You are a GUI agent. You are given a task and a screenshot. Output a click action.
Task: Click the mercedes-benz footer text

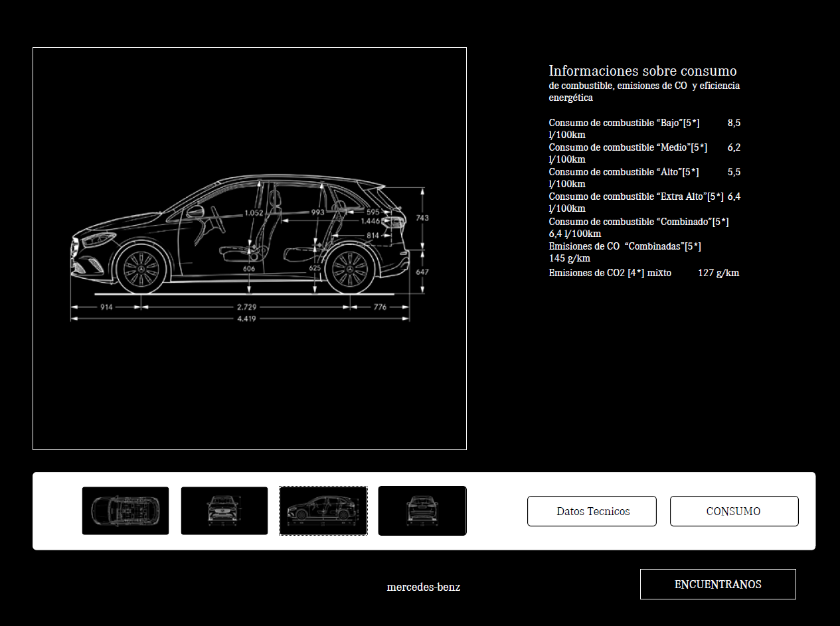point(424,587)
